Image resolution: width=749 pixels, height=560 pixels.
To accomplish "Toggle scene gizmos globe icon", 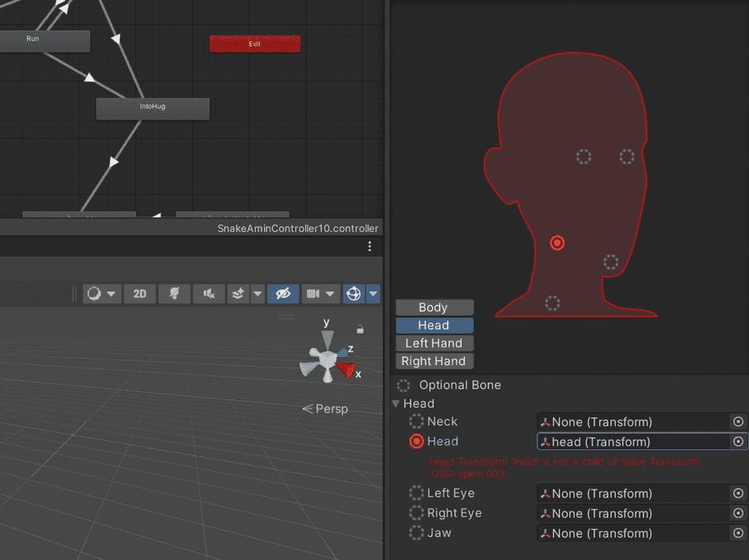I will 353,294.
